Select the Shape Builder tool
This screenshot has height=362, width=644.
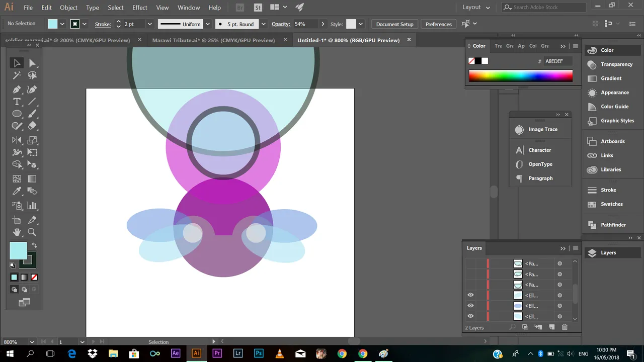coord(17,164)
